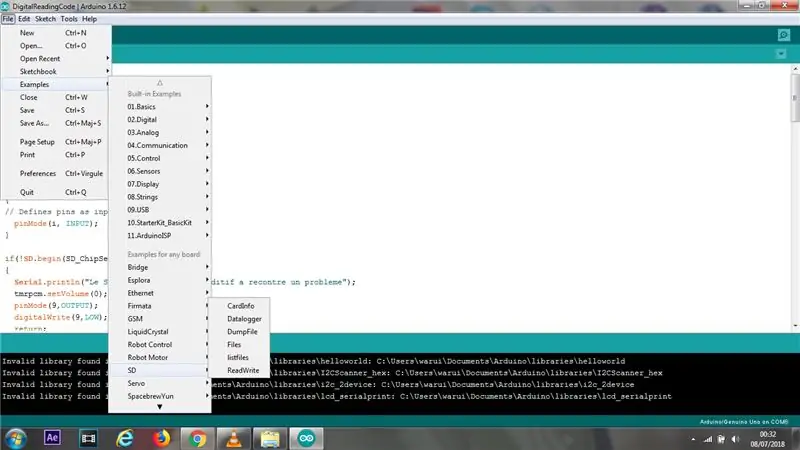800x450 pixels.
Task: Open the File menu
Action: pyautogui.click(x=8, y=19)
